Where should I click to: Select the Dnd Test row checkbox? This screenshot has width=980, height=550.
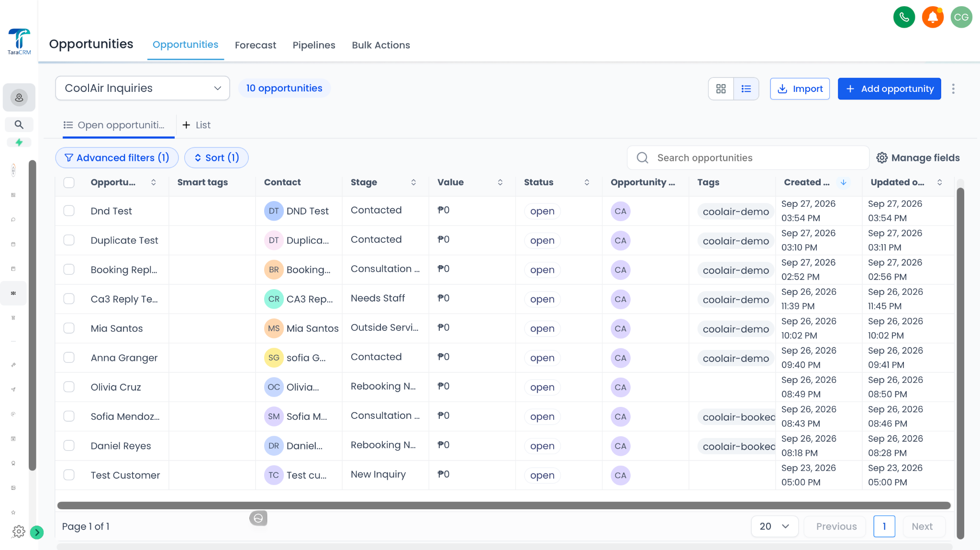pyautogui.click(x=69, y=211)
